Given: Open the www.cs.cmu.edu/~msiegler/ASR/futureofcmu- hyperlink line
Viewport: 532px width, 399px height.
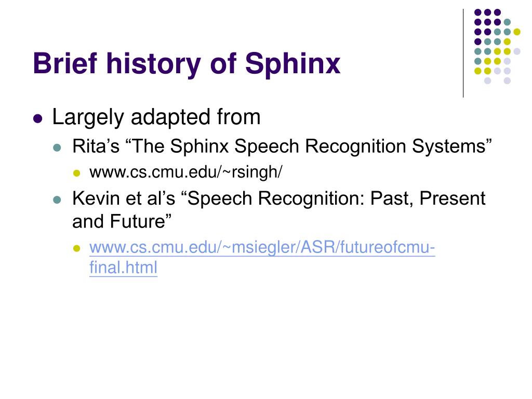Looking at the screenshot, I should coord(262,247).
